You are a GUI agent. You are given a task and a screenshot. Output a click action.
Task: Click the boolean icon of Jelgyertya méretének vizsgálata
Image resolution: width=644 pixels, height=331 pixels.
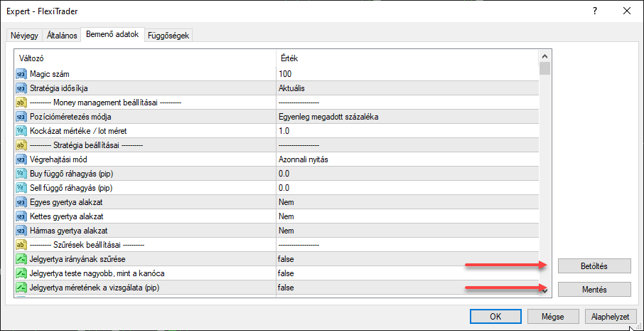point(21,288)
